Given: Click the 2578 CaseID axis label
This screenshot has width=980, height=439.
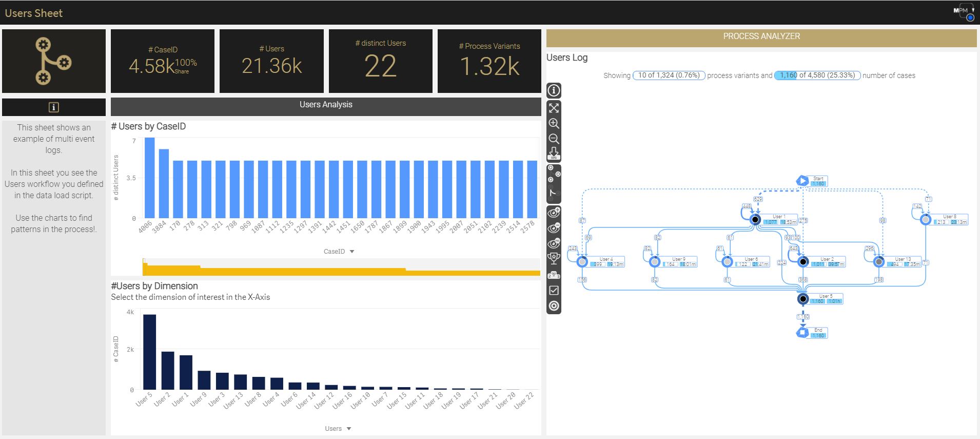Looking at the screenshot, I should click(x=528, y=226).
